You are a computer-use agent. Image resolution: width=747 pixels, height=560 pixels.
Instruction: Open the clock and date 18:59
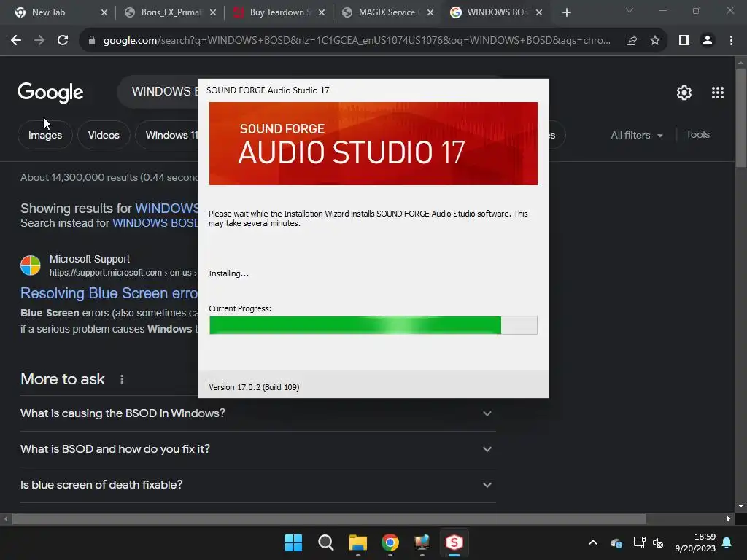click(x=695, y=542)
